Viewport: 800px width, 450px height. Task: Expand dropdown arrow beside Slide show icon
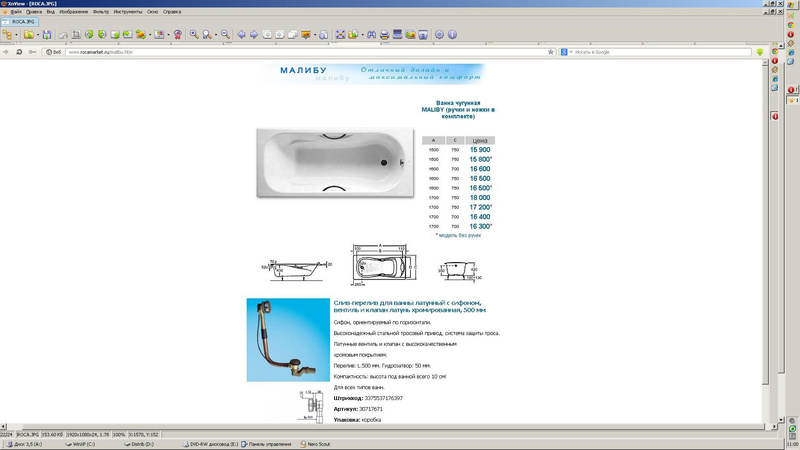(315, 35)
